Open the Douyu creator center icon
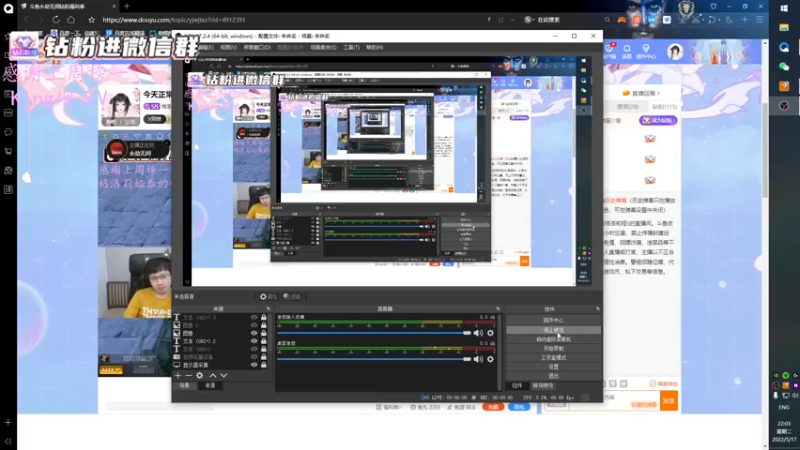Viewport: 800px width, 450px height. pyautogui.click(x=646, y=51)
